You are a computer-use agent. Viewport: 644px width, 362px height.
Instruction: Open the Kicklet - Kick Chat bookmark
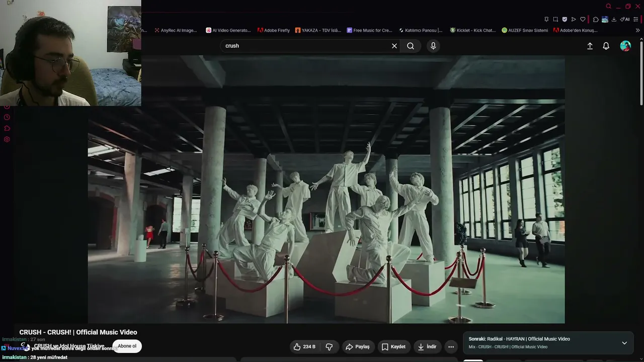tap(473, 30)
